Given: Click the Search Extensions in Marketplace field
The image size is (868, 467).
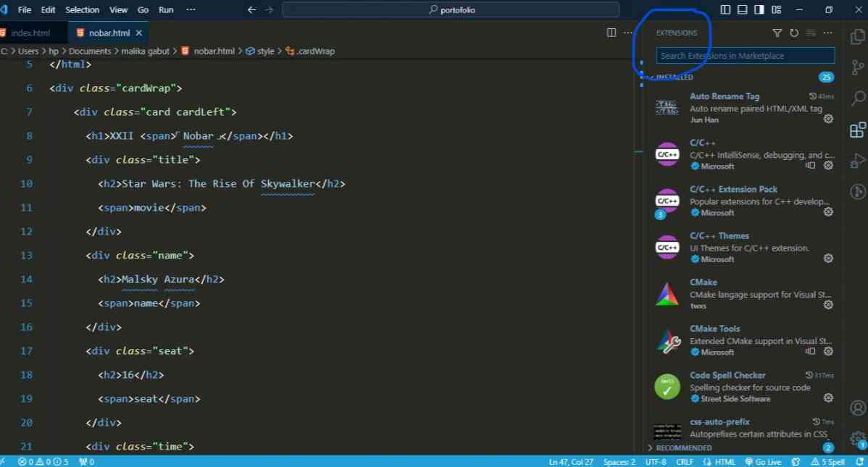Looking at the screenshot, I should click(744, 55).
